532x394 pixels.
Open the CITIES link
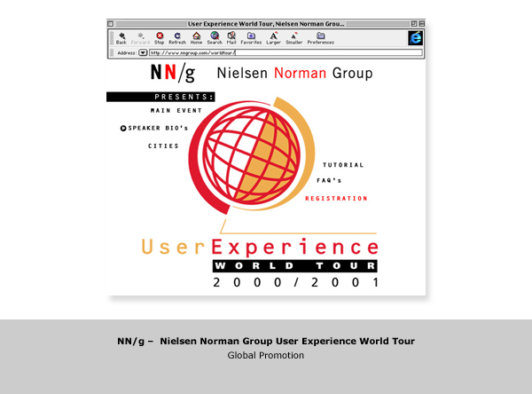coord(163,146)
